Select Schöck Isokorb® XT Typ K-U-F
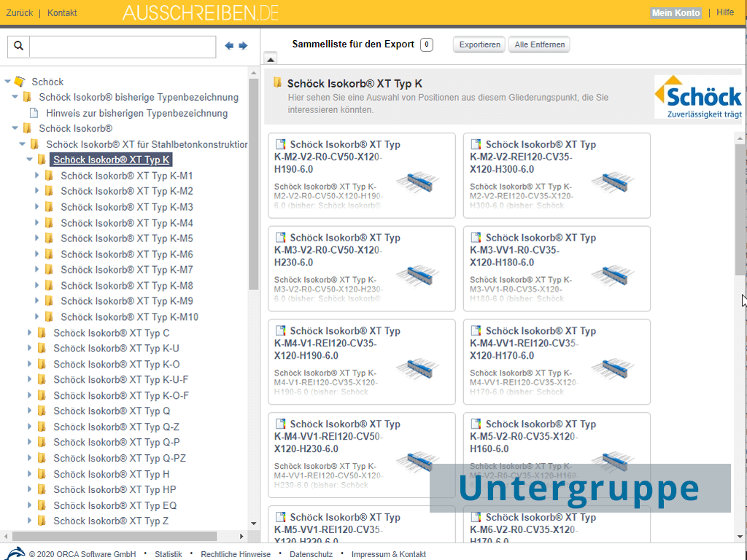The width and height of the screenshot is (747, 560). click(120, 379)
